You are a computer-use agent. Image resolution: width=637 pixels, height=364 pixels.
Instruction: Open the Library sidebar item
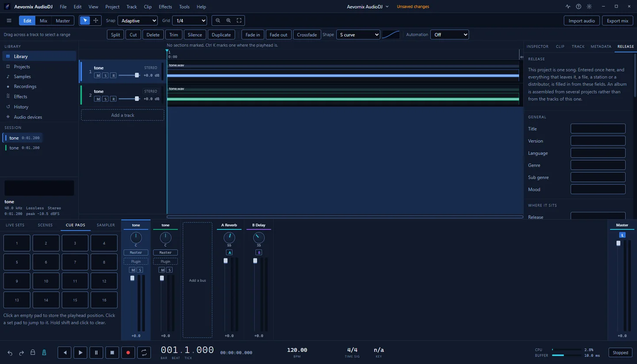tap(39, 56)
